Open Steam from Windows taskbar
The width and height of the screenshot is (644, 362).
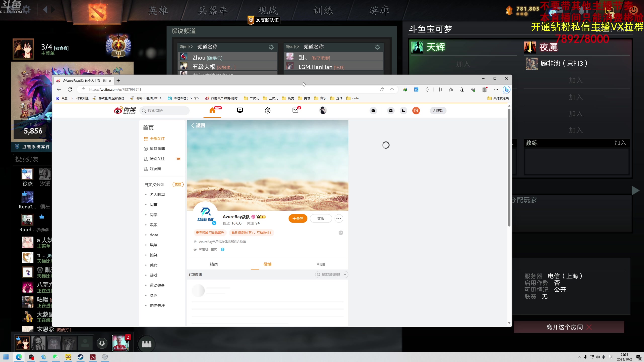click(x=80, y=357)
